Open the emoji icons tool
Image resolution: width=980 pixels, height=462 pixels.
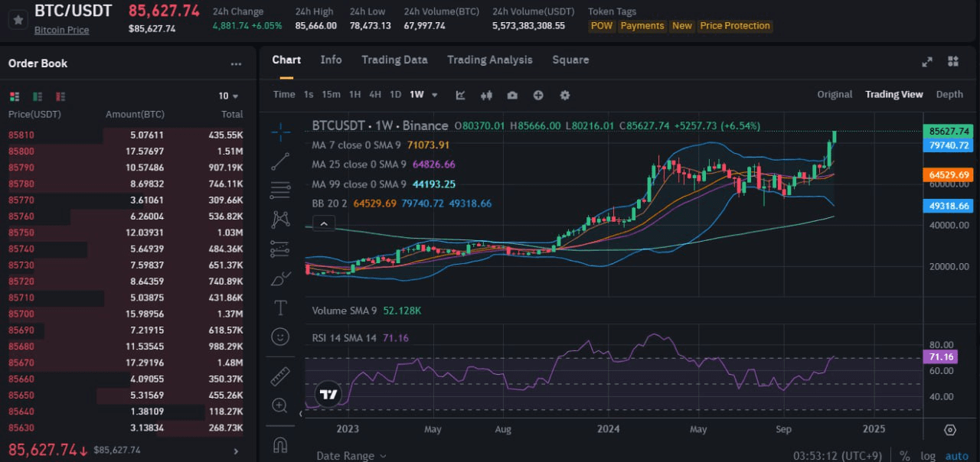280,337
